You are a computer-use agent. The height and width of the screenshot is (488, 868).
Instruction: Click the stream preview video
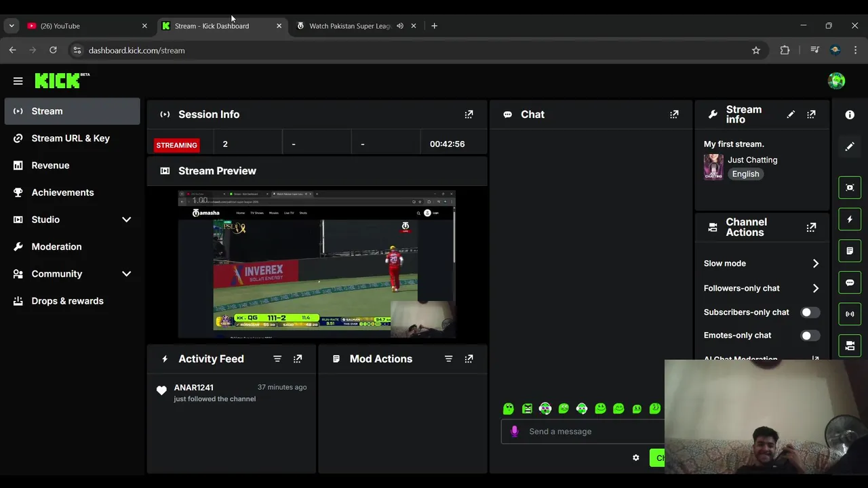click(x=317, y=264)
